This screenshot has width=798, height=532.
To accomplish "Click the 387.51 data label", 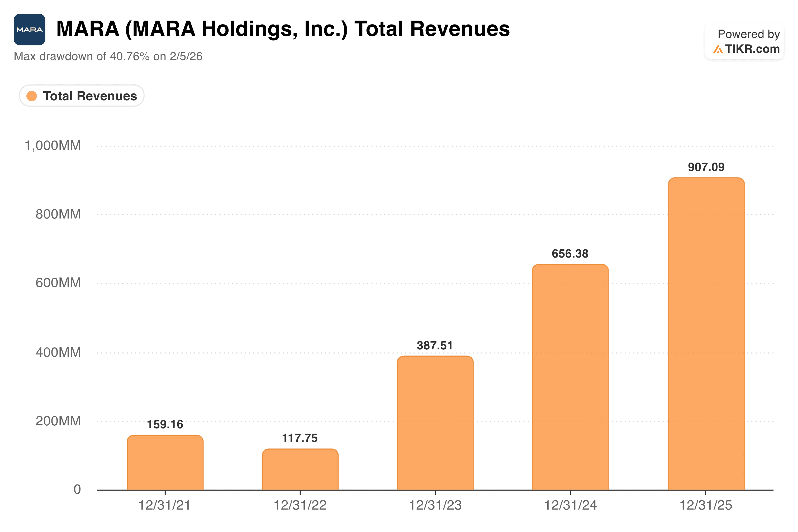I will pos(435,345).
